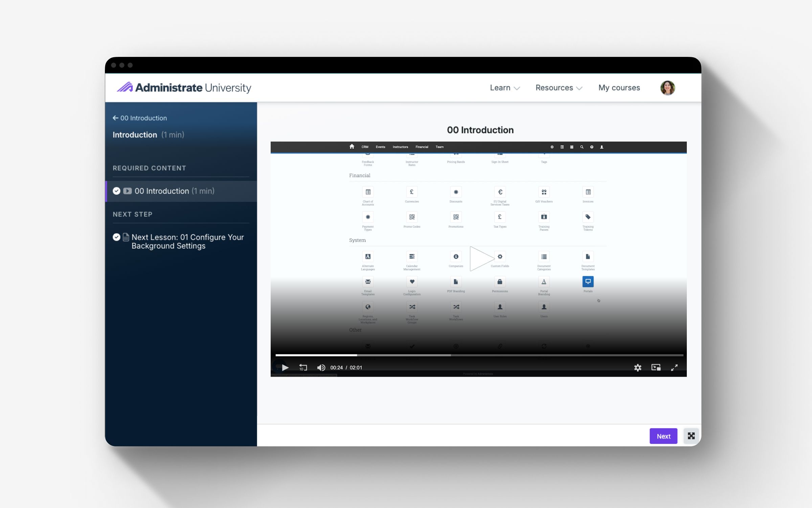Click the Currencies icon in video
The image size is (812, 508).
[x=412, y=192]
